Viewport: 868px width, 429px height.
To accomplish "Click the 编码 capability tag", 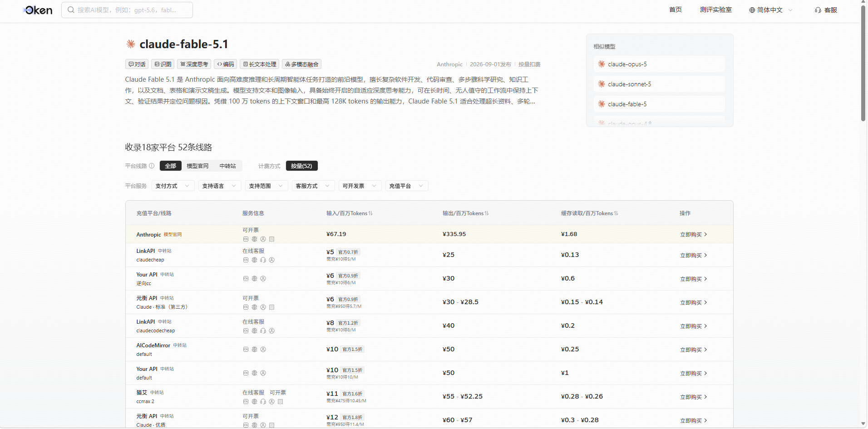I will 225,64.
